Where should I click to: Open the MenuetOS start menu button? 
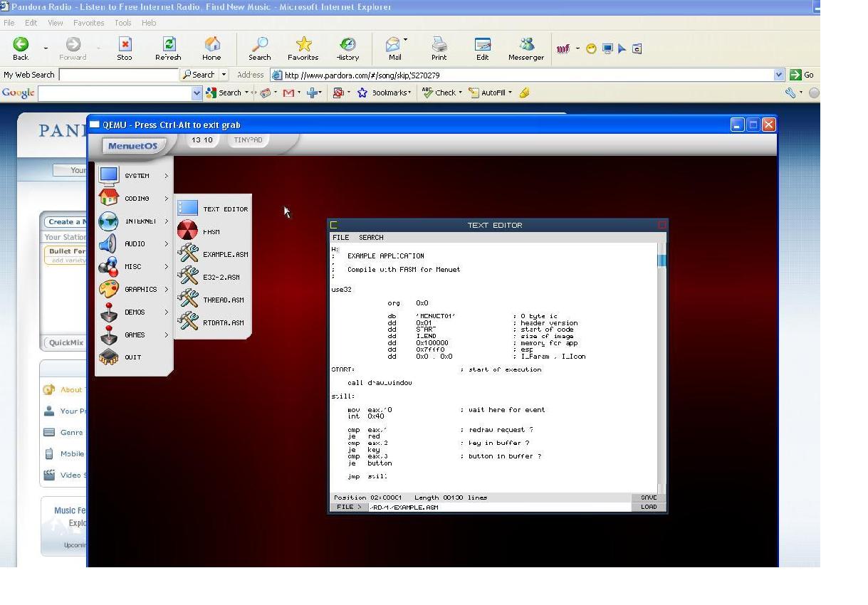[x=132, y=146]
